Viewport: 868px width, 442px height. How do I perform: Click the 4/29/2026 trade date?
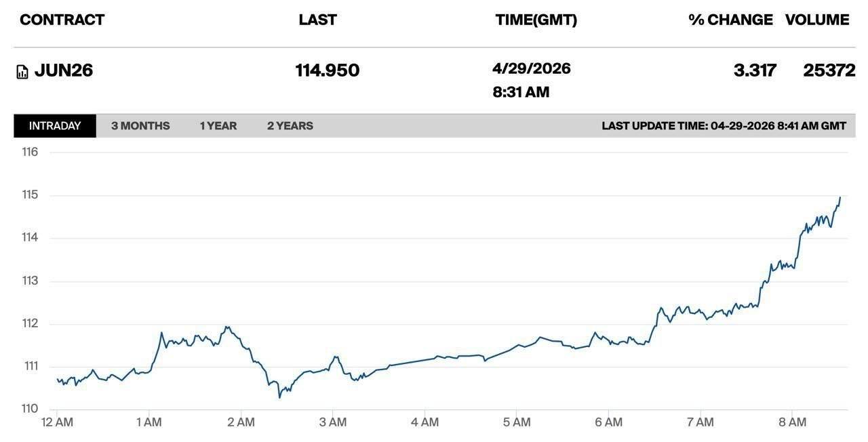click(532, 69)
